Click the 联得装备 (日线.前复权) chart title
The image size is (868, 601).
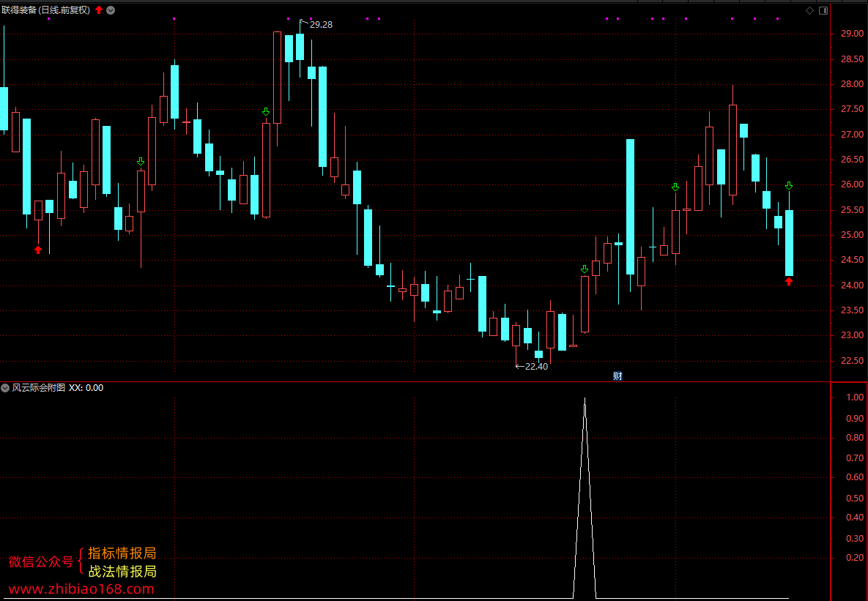pos(46,10)
